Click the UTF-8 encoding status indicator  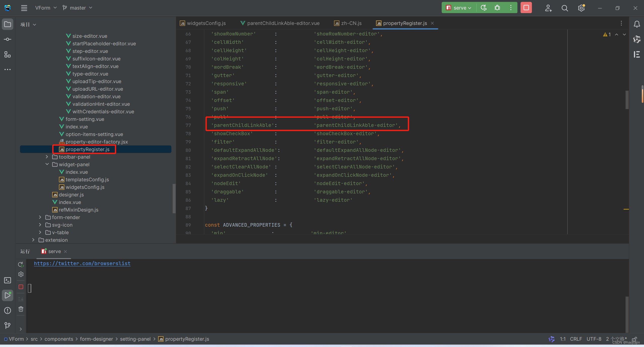(x=593, y=339)
